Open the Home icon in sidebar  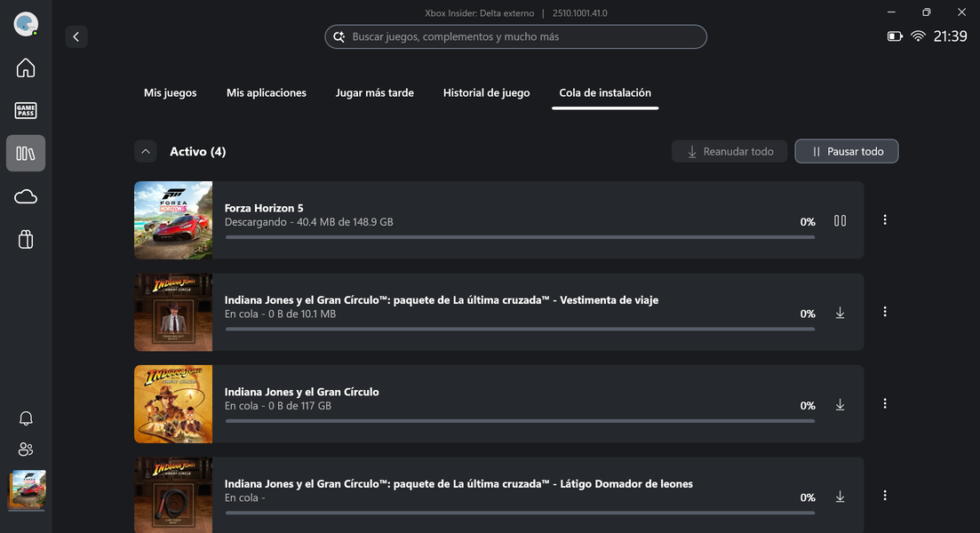tap(26, 68)
